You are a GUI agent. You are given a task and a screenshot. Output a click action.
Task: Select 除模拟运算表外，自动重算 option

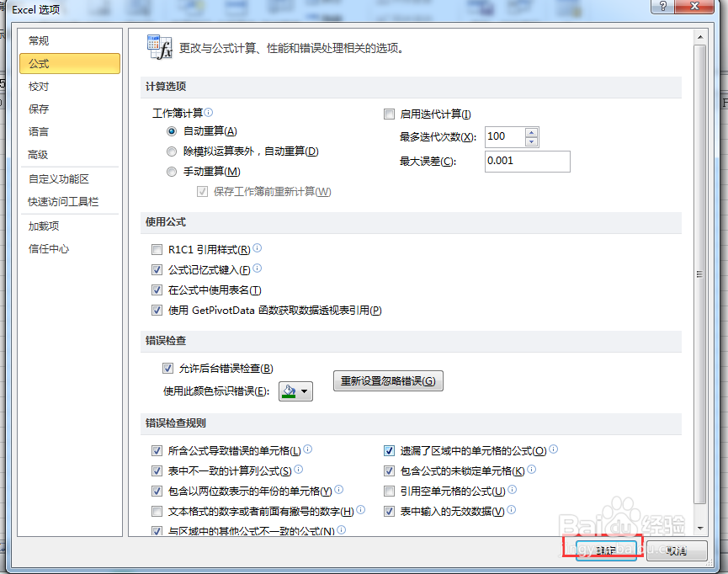click(x=172, y=151)
